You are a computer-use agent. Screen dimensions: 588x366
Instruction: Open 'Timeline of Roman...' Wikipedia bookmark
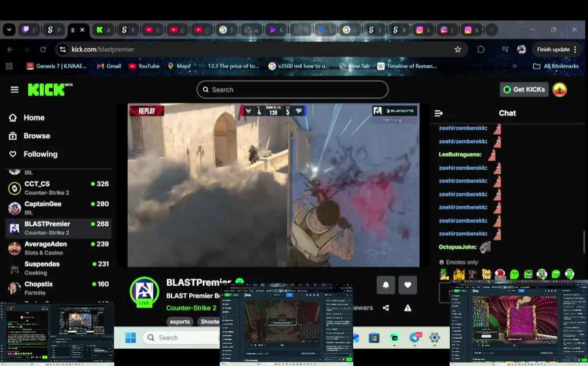tap(407, 66)
